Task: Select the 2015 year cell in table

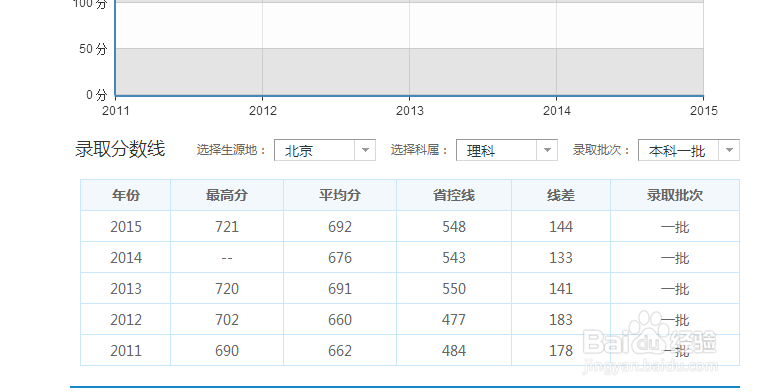Action: [126, 226]
